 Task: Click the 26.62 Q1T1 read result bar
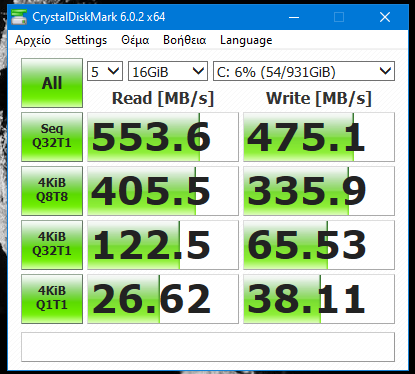[x=163, y=299]
